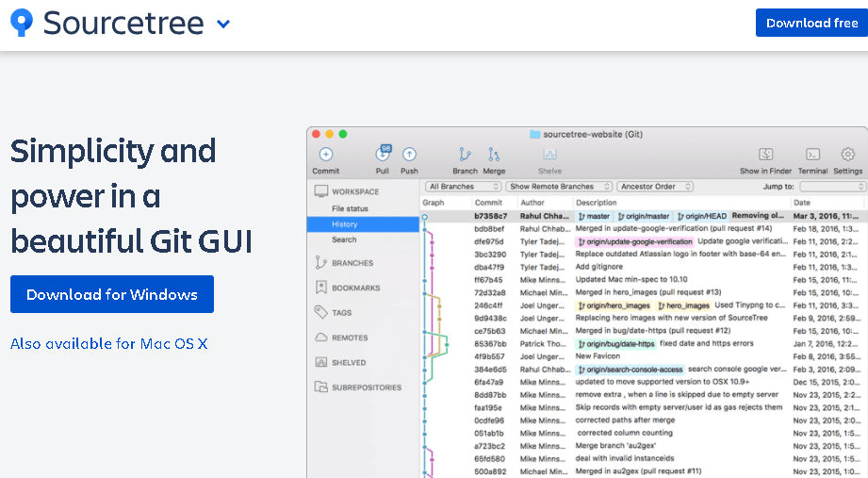
Task: Click Download for Windows button
Action: pyautogui.click(x=112, y=294)
